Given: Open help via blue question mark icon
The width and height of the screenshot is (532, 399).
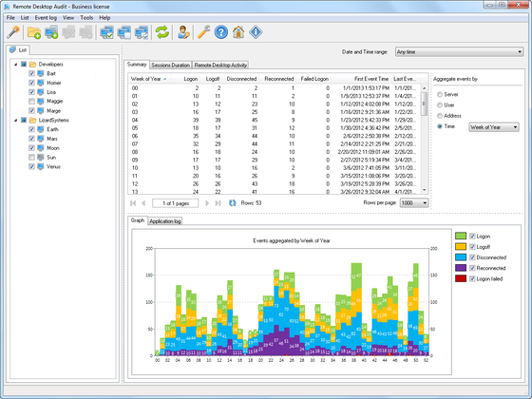Looking at the screenshot, I should [221, 32].
